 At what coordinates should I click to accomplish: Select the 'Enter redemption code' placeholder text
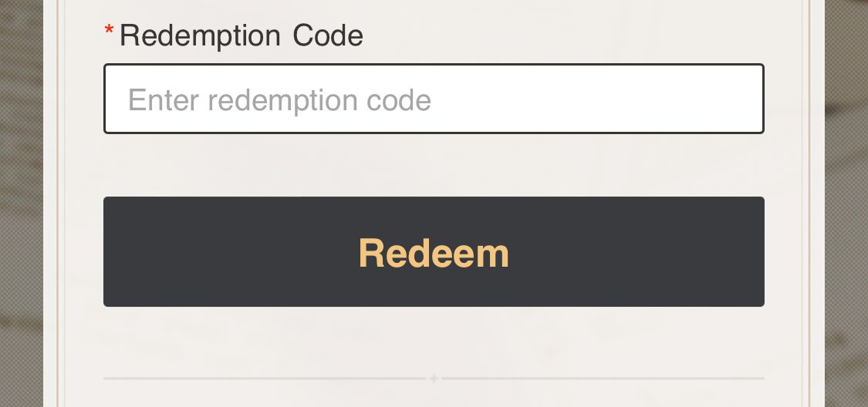pos(279,100)
